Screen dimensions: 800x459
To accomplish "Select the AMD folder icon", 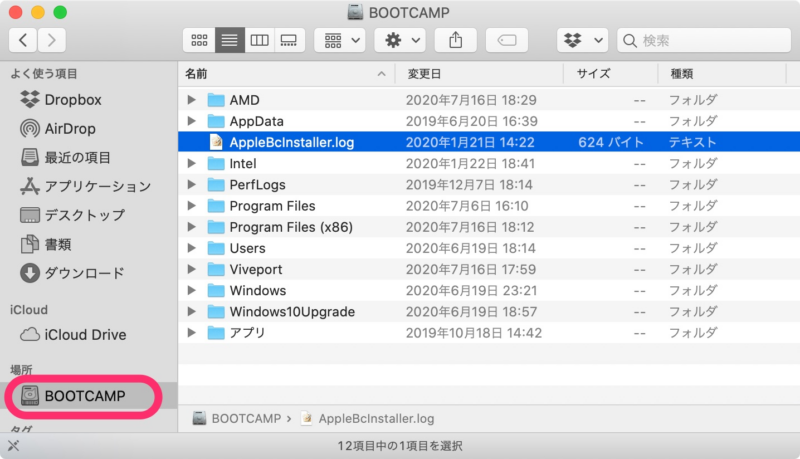I will pyautogui.click(x=216, y=100).
